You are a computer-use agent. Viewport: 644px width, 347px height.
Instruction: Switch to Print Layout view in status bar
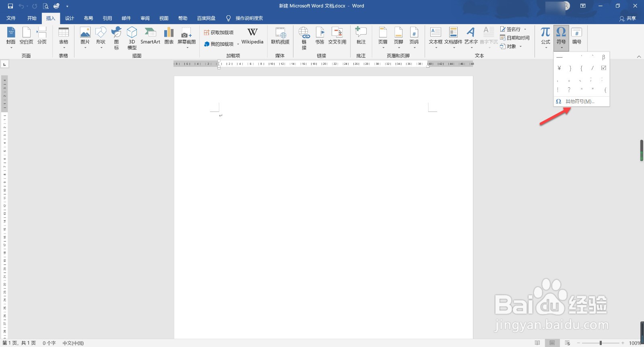pyautogui.click(x=552, y=343)
